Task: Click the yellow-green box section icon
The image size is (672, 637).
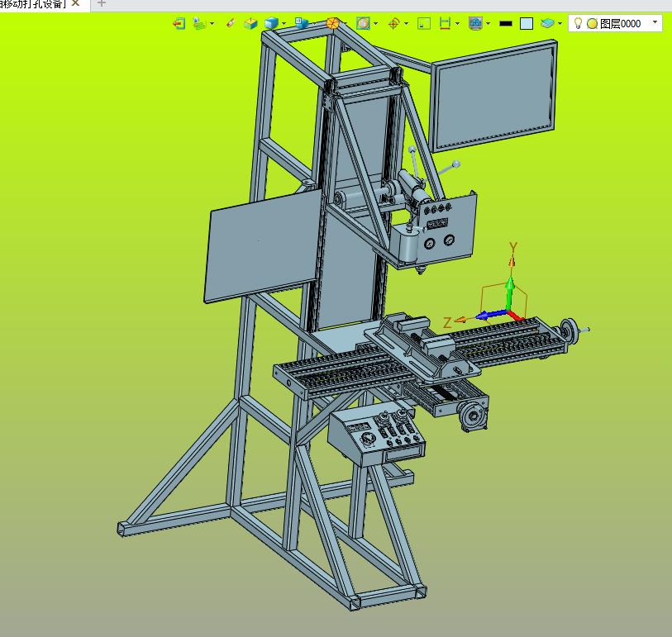Action: coord(250,23)
